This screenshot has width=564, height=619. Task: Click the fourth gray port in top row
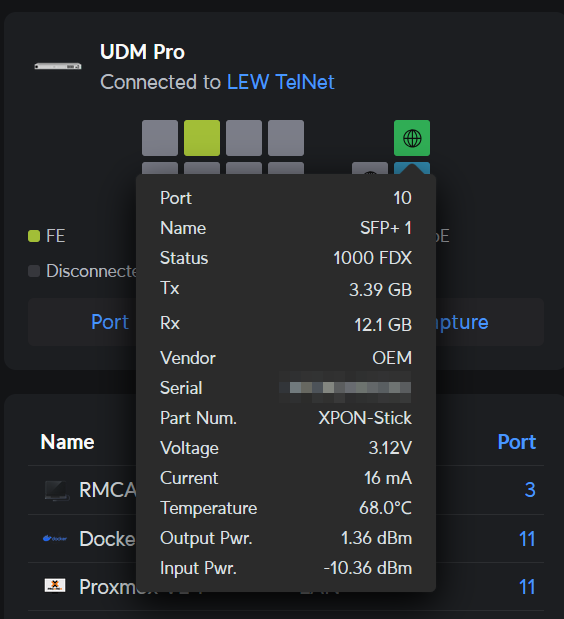286,138
